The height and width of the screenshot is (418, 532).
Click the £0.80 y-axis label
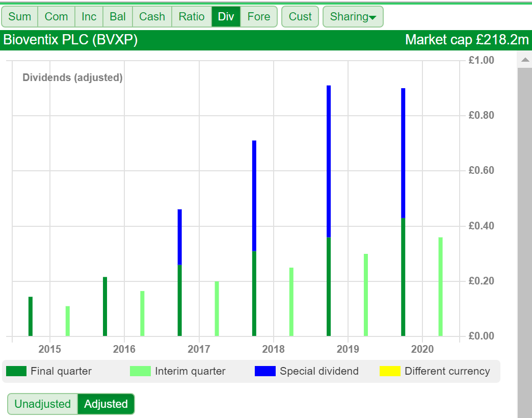tap(481, 115)
